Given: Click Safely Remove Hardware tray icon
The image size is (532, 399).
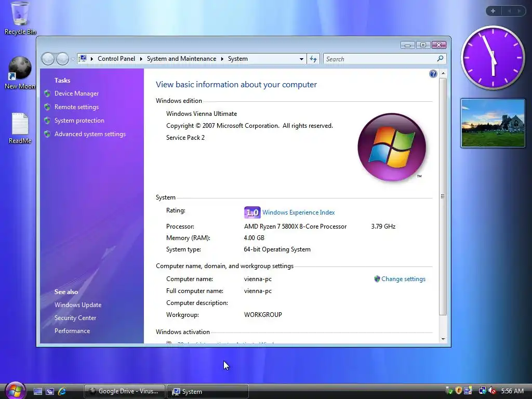Looking at the screenshot, I should click(x=449, y=391).
